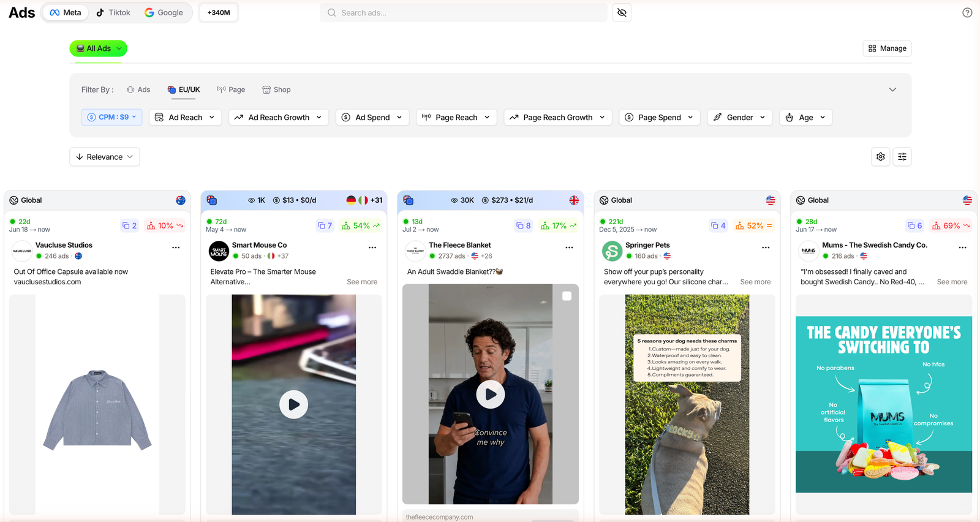Open more options for Springer Pets ad
The height and width of the screenshot is (522, 980).
[x=766, y=248]
